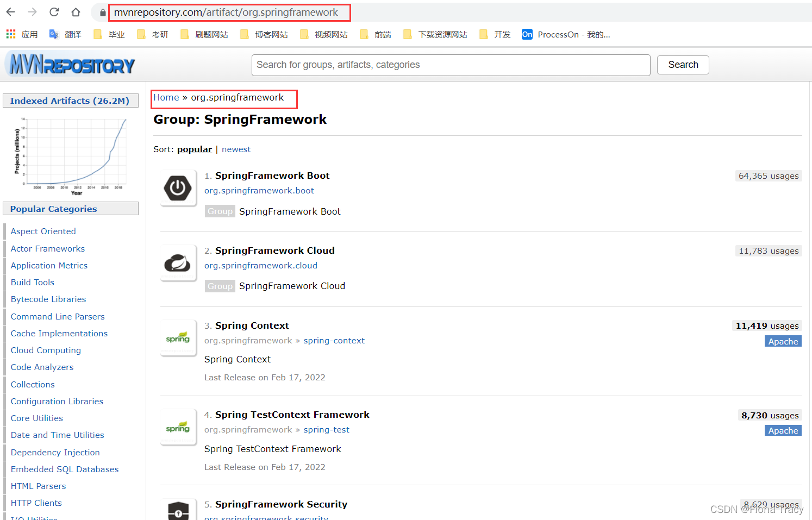Image resolution: width=812 pixels, height=520 pixels.
Task: Open the spring-test artifact link
Action: point(327,430)
